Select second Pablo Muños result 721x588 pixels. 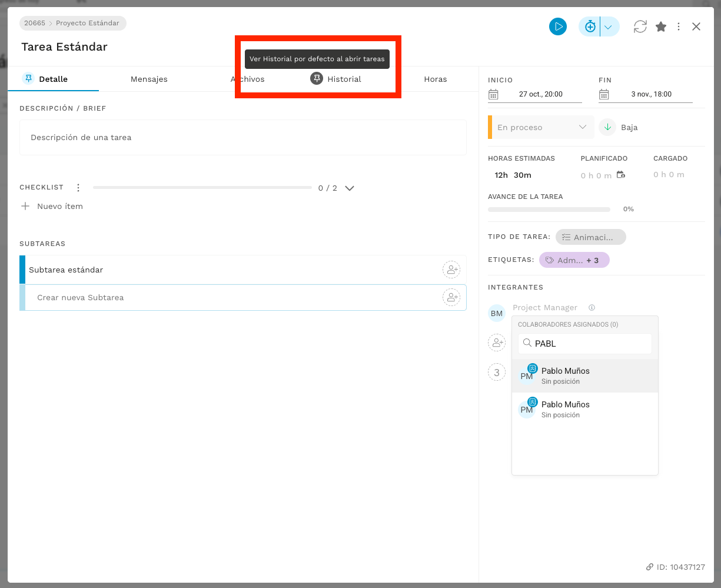click(x=585, y=409)
